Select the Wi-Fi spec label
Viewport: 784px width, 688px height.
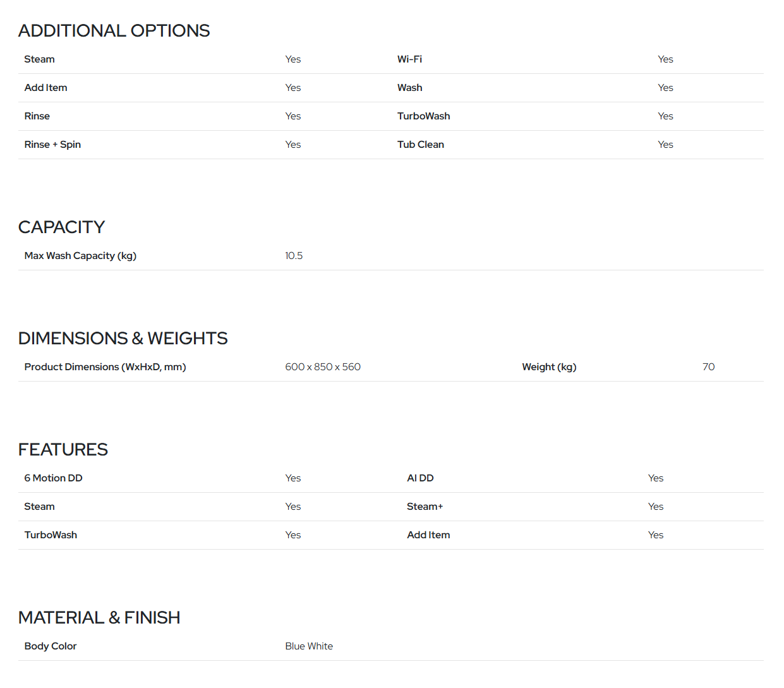click(x=409, y=59)
